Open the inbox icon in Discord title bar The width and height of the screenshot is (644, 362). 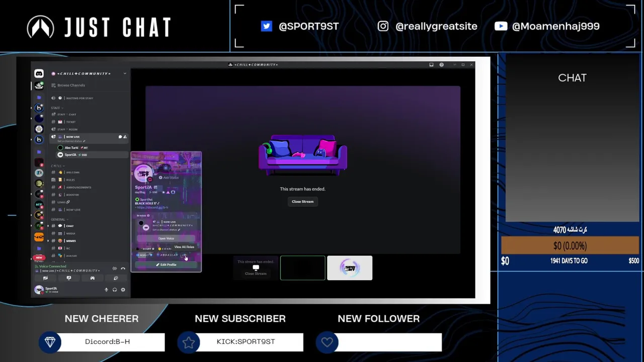(431, 64)
